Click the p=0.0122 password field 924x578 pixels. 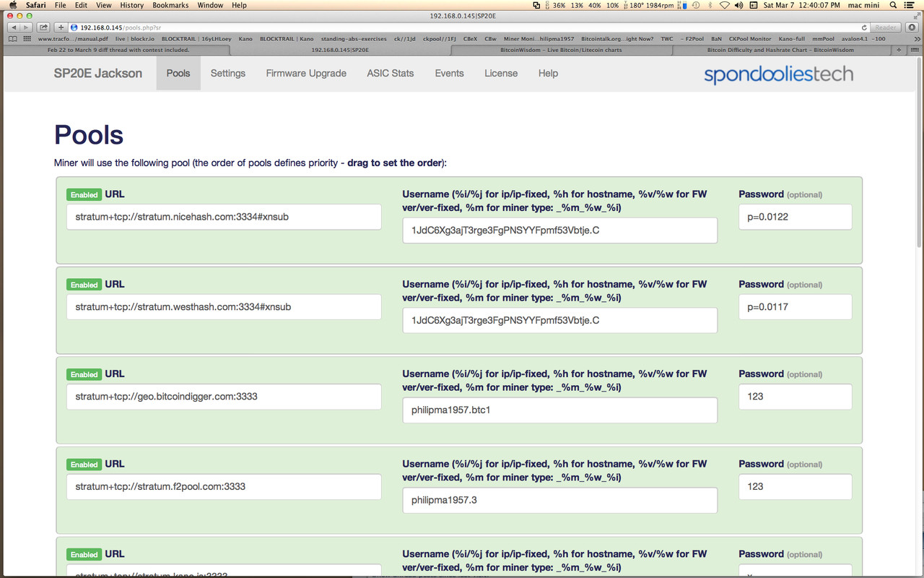coord(795,217)
